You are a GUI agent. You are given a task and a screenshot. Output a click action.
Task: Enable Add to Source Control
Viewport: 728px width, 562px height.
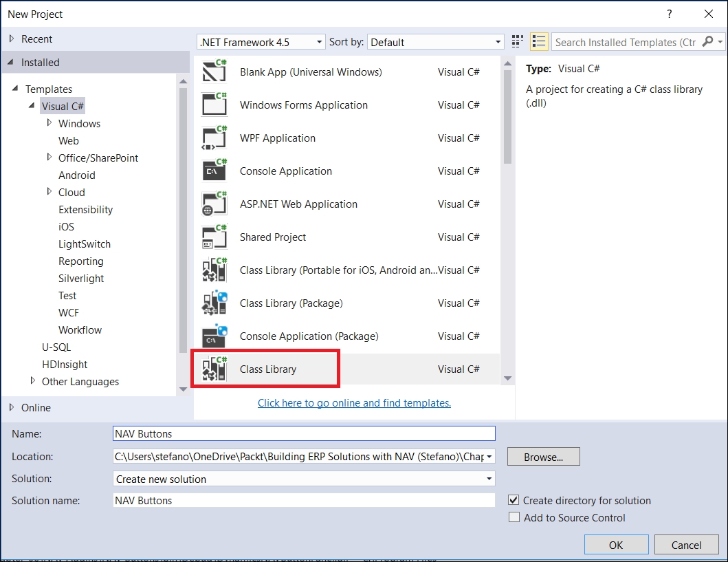pos(514,517)
